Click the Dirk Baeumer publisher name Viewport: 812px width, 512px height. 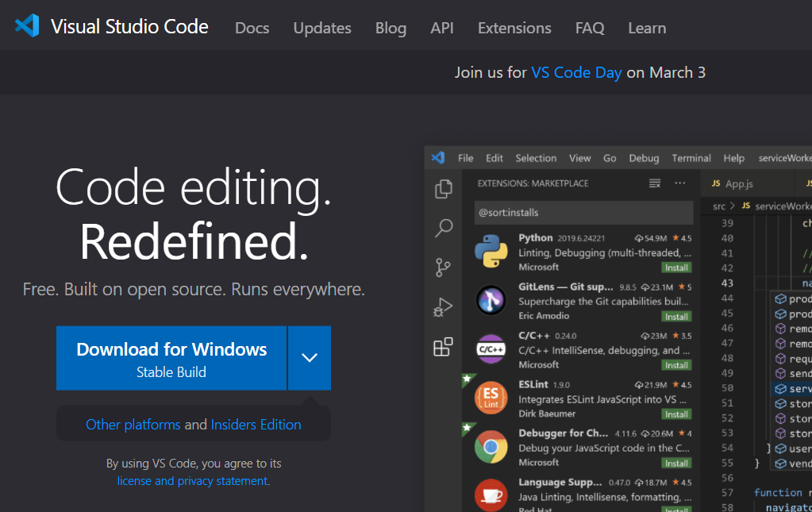click(x=547, y=414)
